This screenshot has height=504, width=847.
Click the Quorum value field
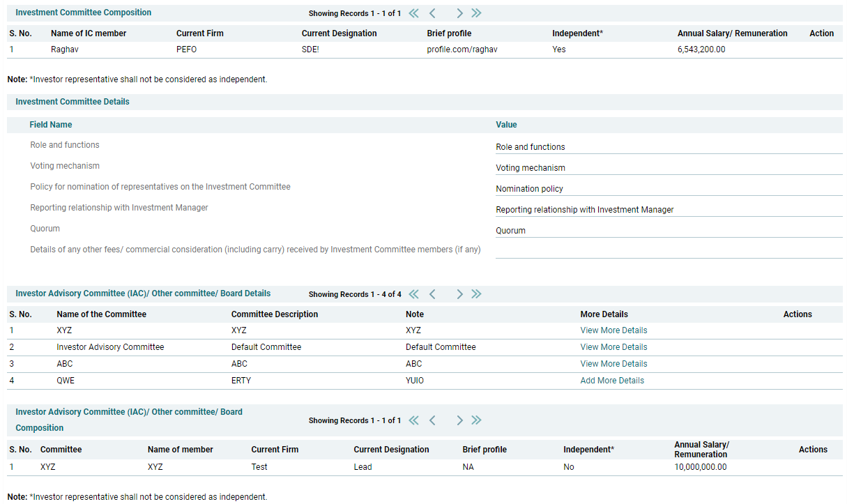(x=668, y=231)
